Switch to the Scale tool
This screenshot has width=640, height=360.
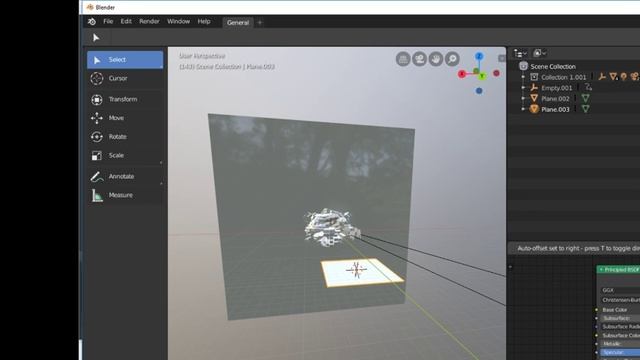pos(125,156)
